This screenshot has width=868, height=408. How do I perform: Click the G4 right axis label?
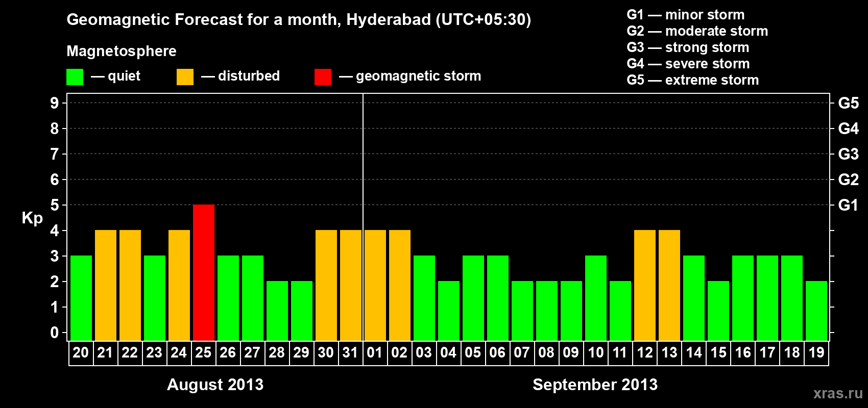click(x=849, y=129)
